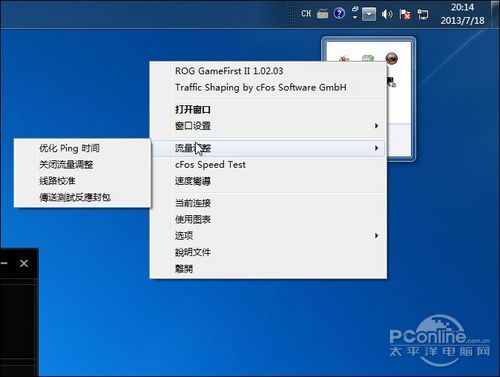Select 当前连接 in the menu
Screen dimensions: 500x377
click(x=268, y=203)
